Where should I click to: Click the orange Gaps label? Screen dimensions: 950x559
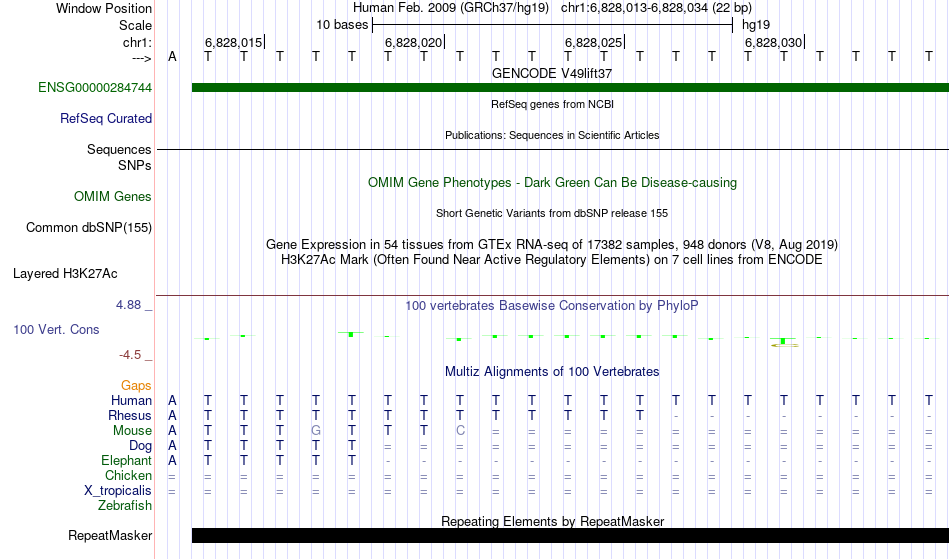(x=136, y=385)
